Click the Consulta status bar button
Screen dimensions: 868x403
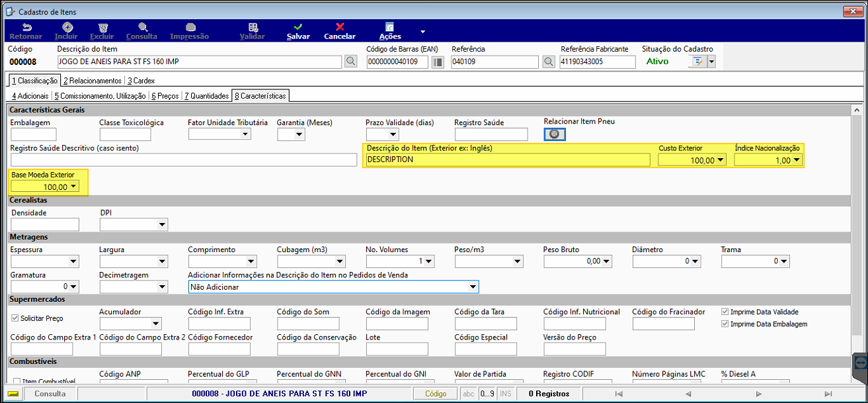pyautogui.click(x=50, y=394)
